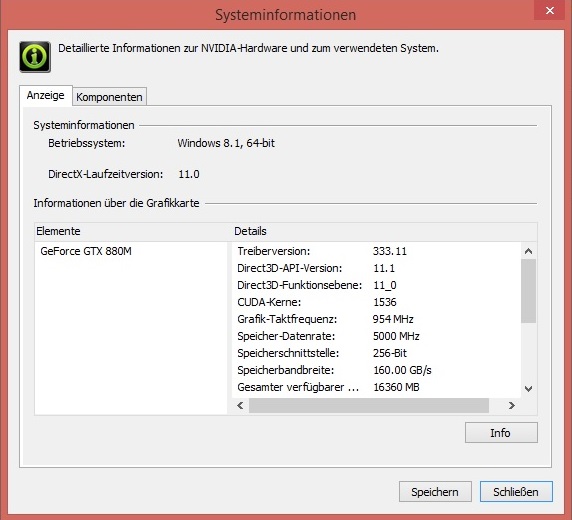Click the Betriebssystem label
This screenshot has height=520, width=572.
(86, 143)
